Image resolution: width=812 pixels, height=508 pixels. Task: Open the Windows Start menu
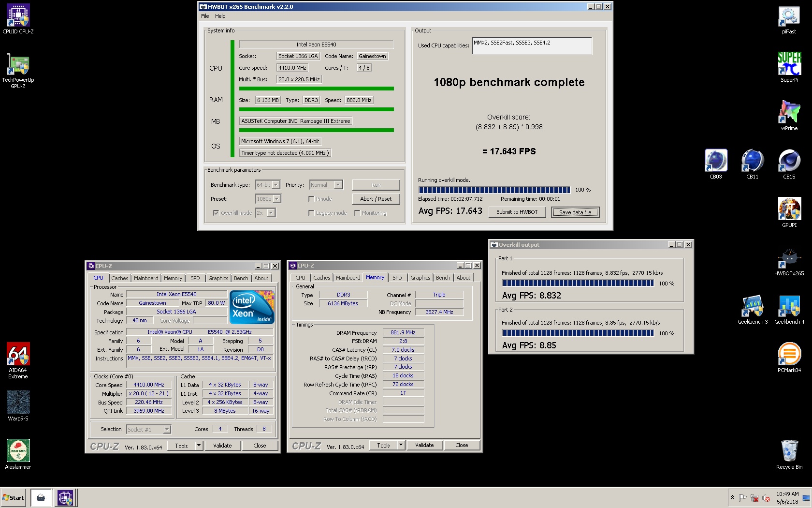14,497
